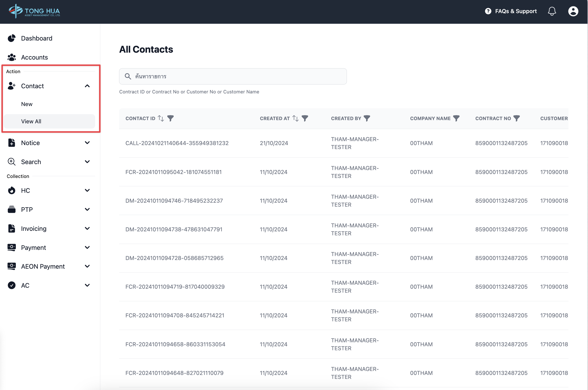Open the Created By filter funnel
This screenshot has height=390, width=588.
pyautogui.click(x=367, y=118)
